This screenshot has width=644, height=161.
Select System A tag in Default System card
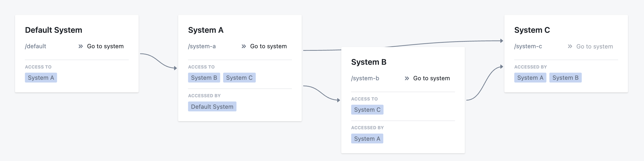click(41, 78)
